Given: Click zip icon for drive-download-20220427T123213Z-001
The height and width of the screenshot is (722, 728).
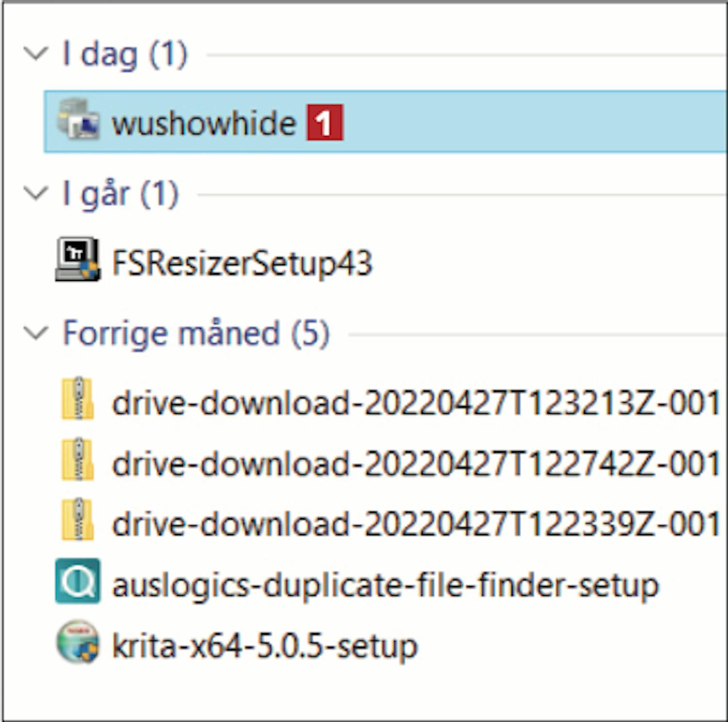Looking at the screenshot, I should 78,398.
